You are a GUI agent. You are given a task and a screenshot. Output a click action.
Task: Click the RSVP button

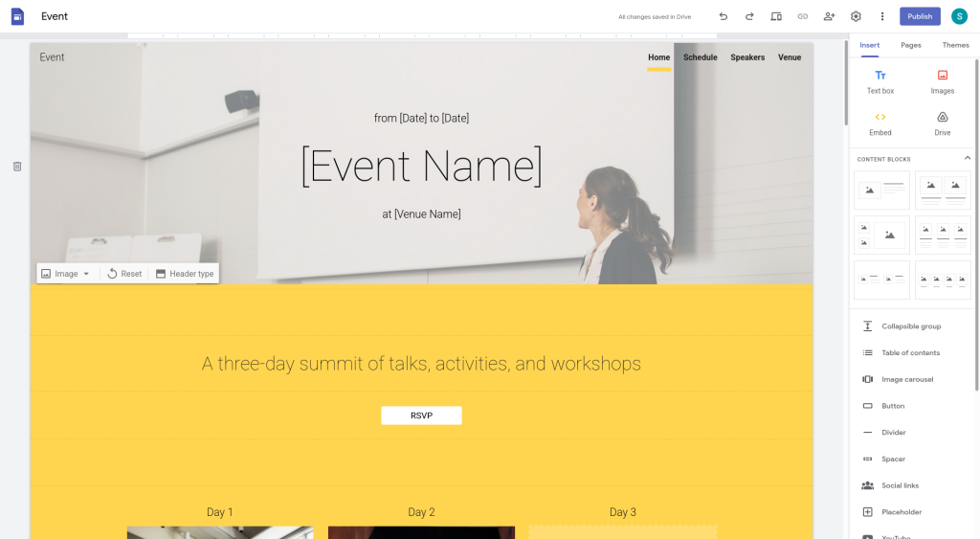coord(421,415)
